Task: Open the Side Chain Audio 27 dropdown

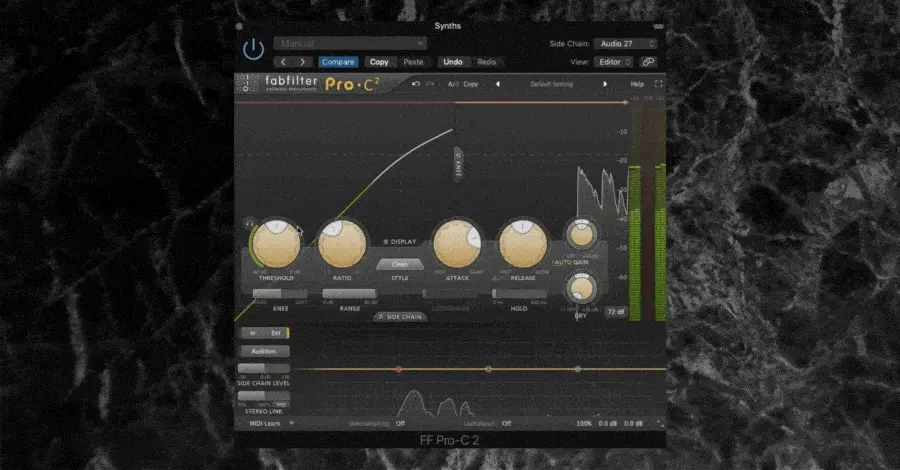Action: tap(626, 44)
